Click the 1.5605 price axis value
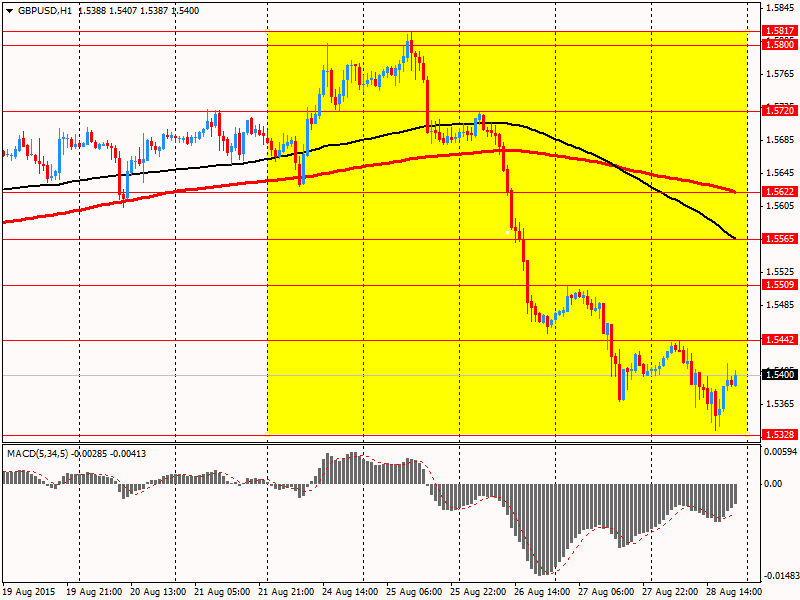This screenshot has width=800, height=600. point(781,206)
